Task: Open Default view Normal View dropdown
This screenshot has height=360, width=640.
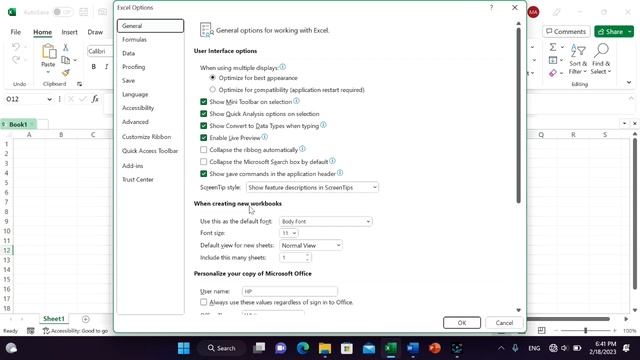Action: 311,245
